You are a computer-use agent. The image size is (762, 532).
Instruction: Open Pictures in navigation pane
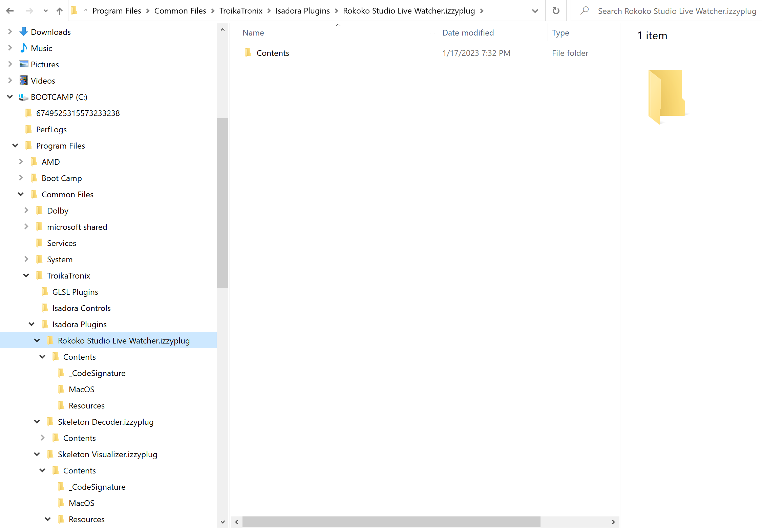45,64
